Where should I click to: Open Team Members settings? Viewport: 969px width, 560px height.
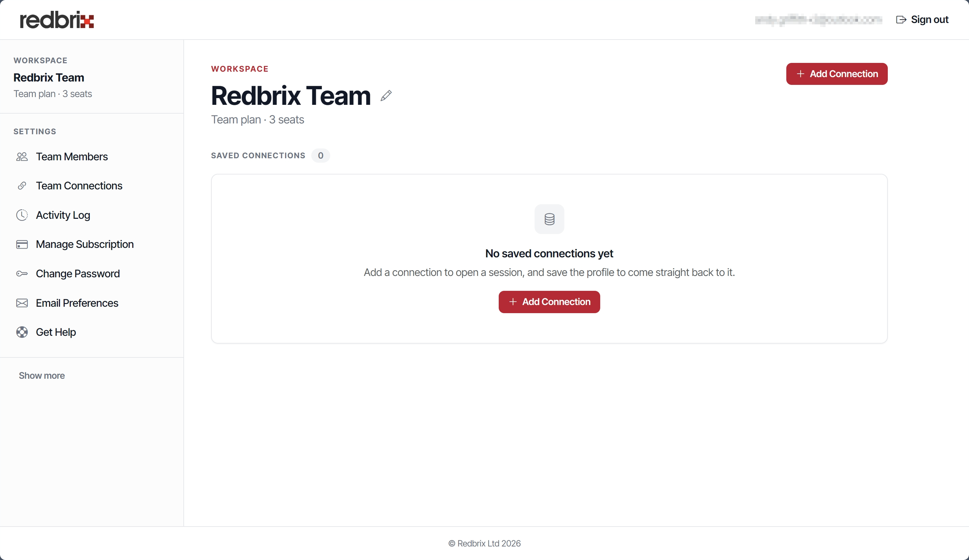[71, 157]
